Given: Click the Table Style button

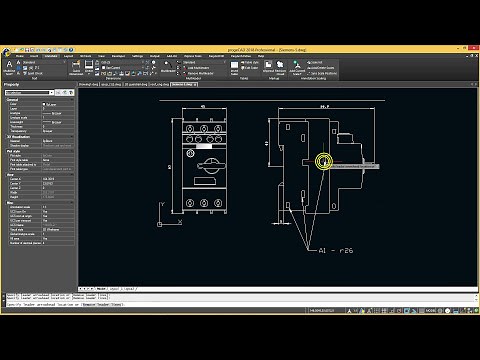Looking at the screenshot, I should [249, 62].
